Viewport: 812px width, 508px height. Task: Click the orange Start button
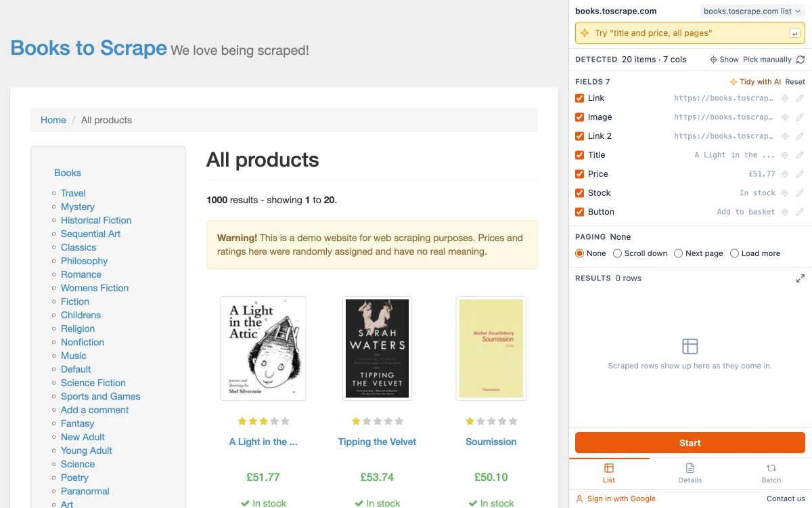click(690, 443)
